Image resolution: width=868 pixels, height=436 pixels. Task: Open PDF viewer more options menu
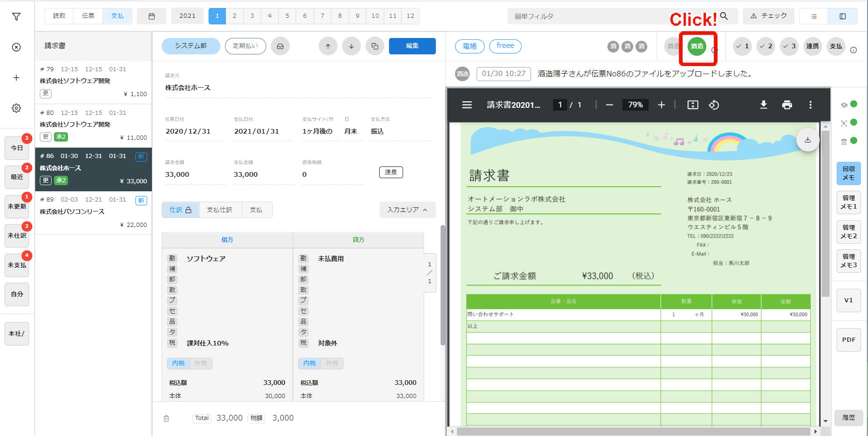tap(810, 105)
